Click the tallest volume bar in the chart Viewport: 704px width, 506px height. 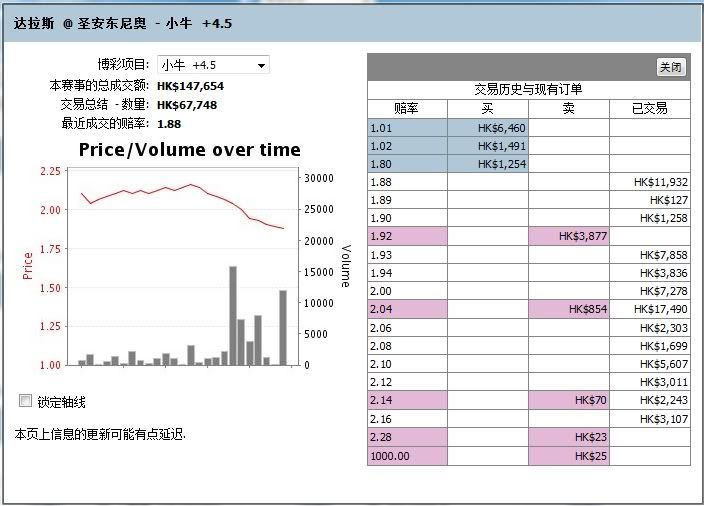233,315
